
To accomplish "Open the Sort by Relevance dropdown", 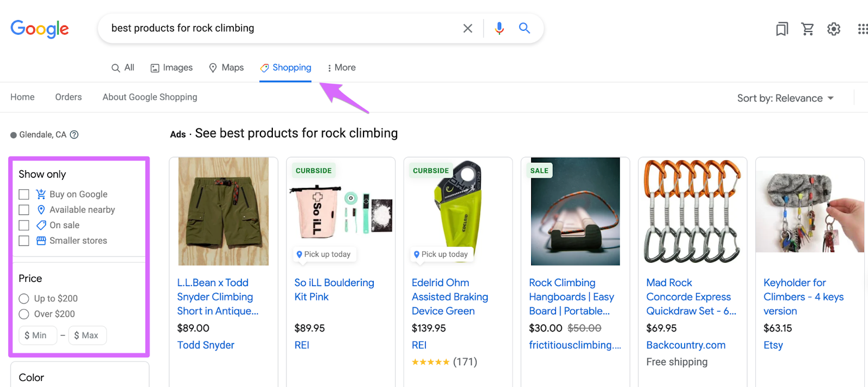I will point(785,98).
